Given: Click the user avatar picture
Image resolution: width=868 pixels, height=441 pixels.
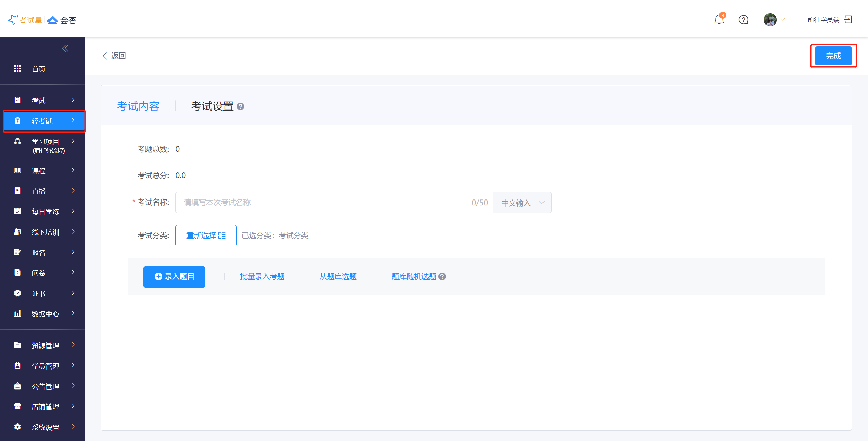Looking at the screenshot, I should 770,20.
